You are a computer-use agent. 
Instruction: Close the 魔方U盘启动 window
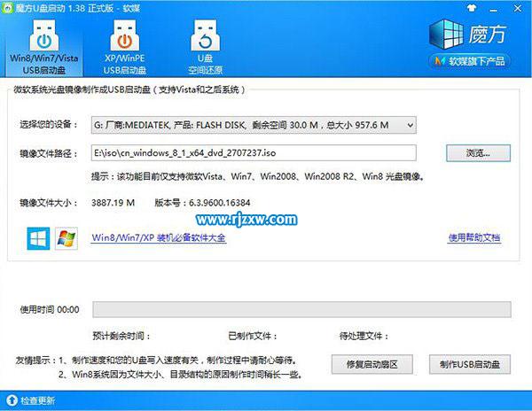pyautogui.click(x=518, y=8)
